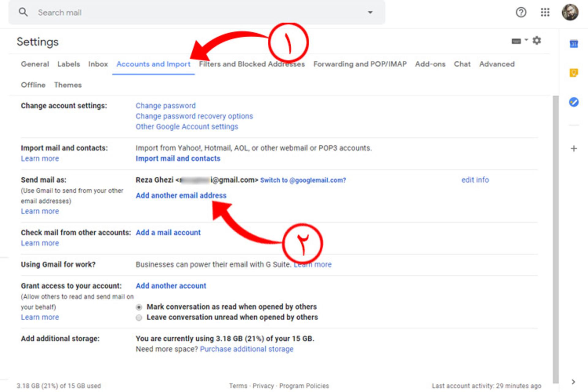The image size is (588, 392).
Task: Select Leave conversation unread radio button
Action: click(x=139, y=318)
